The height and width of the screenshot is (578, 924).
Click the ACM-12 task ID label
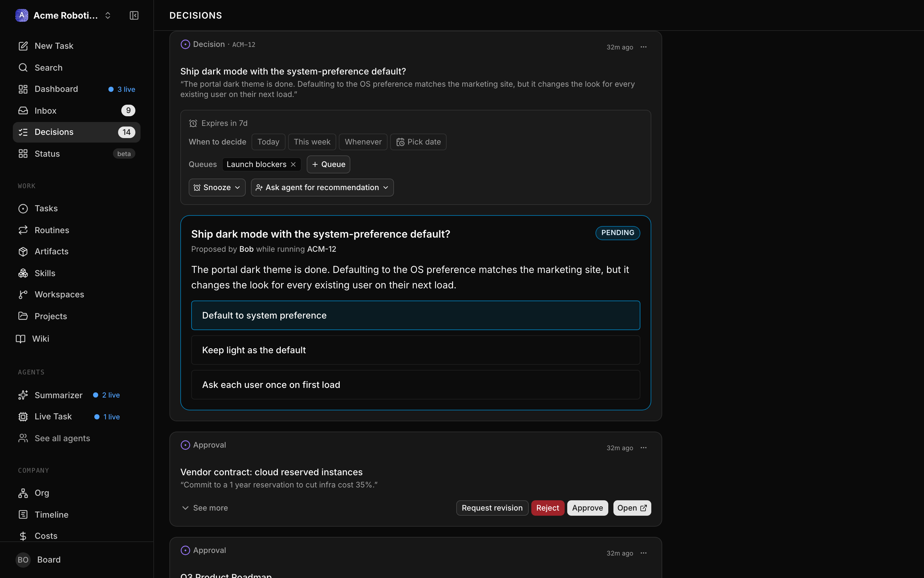(x=244, y=45)
